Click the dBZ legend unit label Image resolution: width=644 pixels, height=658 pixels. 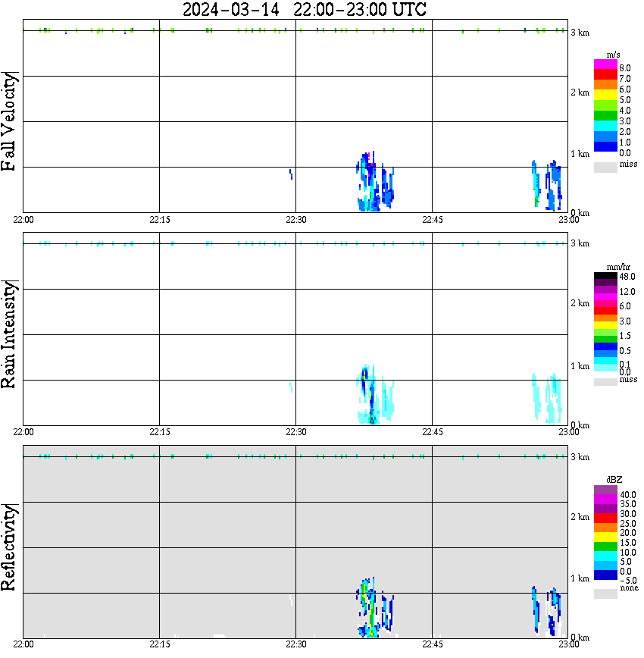tap(614, 480)
